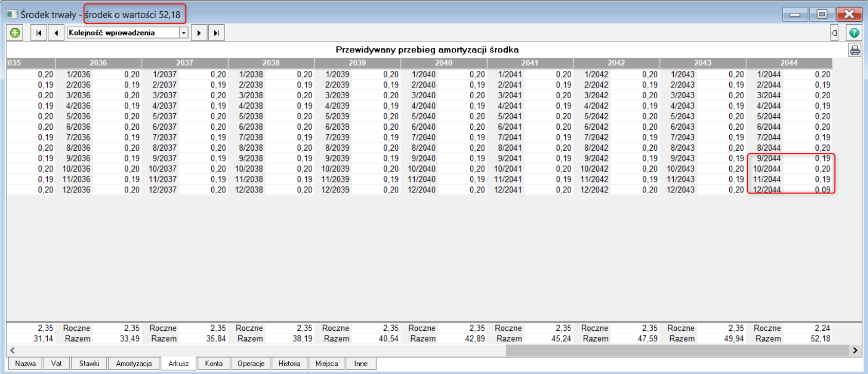Click the 2036 column header
Screen dimensions: 868x374
point(98,63)
